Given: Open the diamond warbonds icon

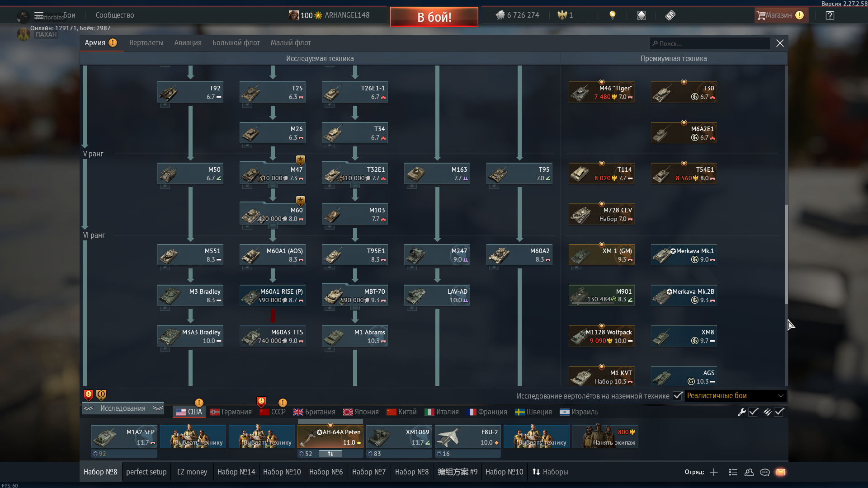Looking at the screenshot, I should (642, 15).
